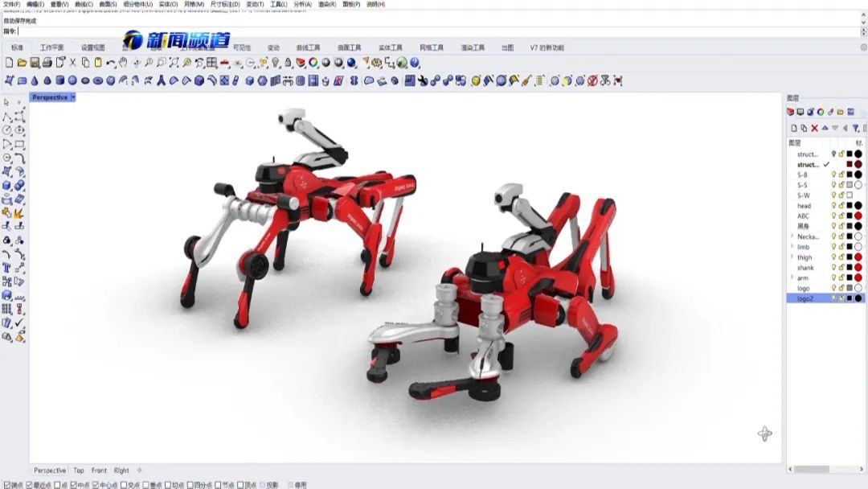Uncheck the 中点 osnap checkbox
Screen dimensions: 868x489
point(74,485)
